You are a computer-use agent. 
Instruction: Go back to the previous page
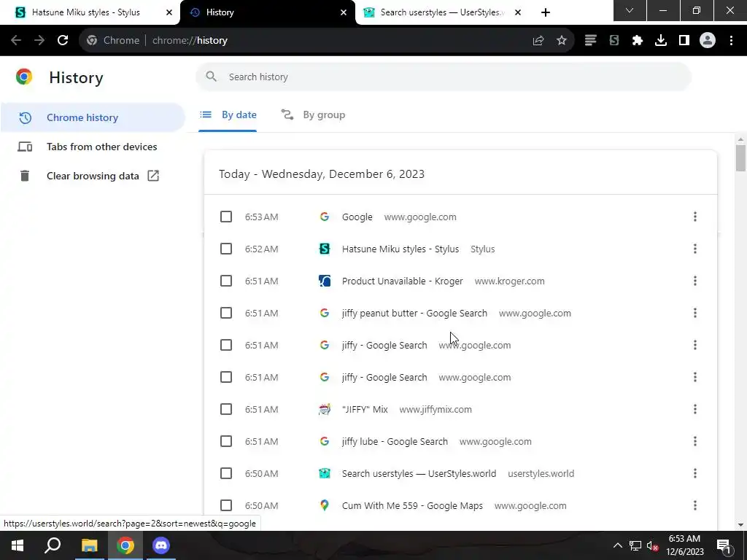[x=16, y=41]
